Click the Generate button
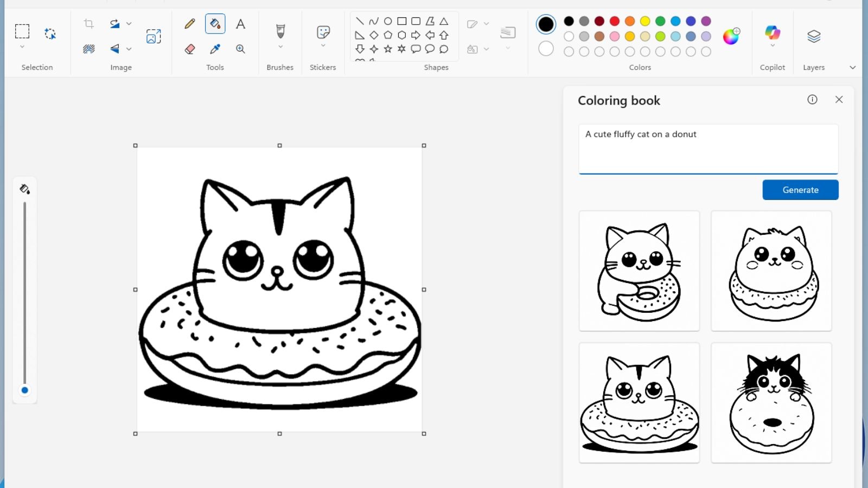 pyautogui.click(x=800, y=190)
